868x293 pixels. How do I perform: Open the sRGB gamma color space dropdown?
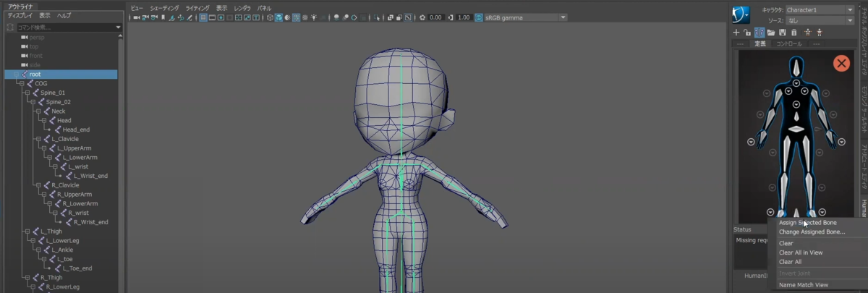(x=520, y=17)
